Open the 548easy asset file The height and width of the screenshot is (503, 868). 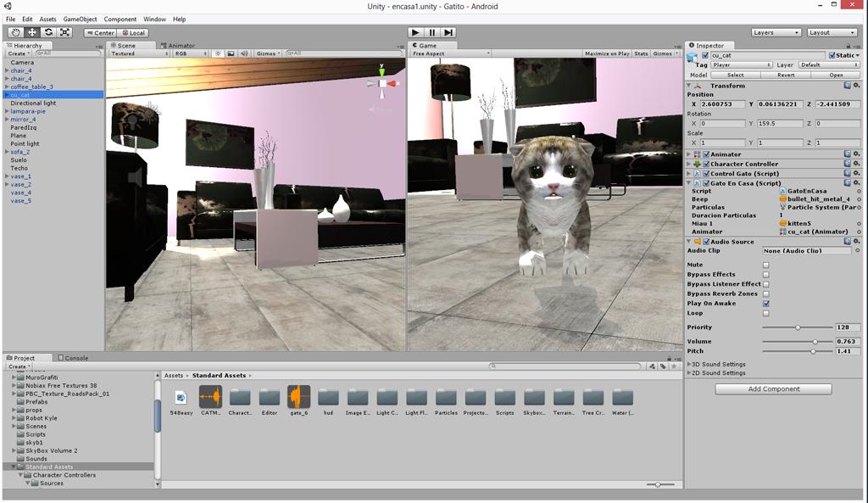tap(181, 401)
